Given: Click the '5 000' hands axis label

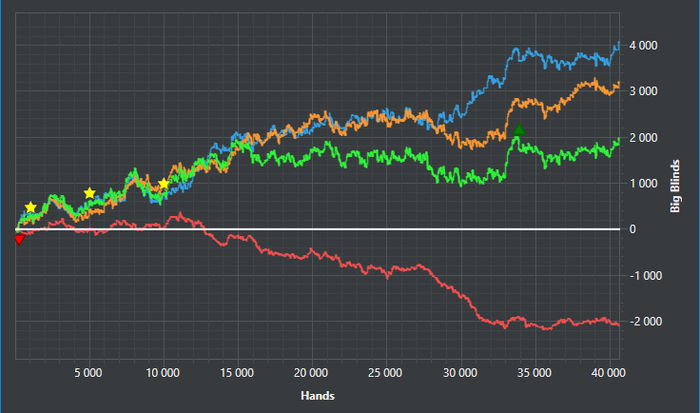Looking at the screenshot, I should pos(88,373).
